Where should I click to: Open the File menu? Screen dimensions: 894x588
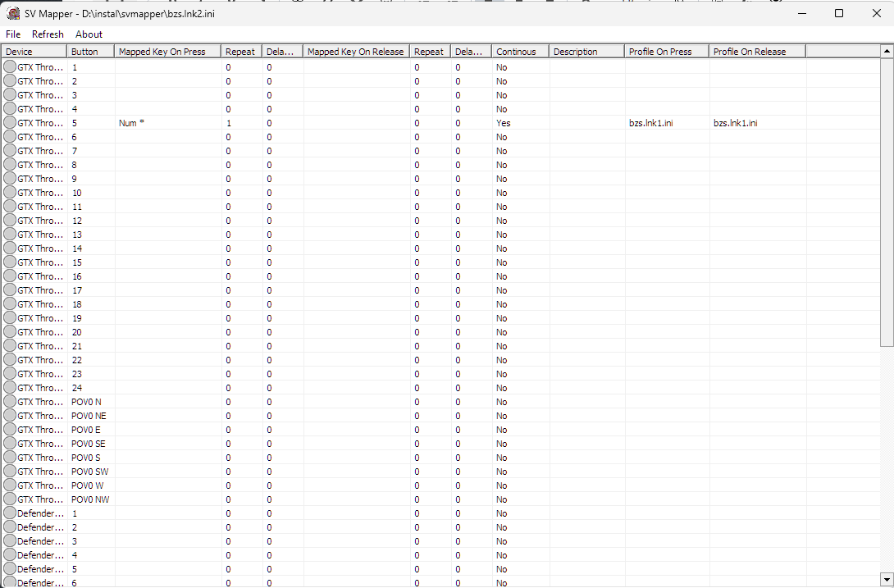13,34
